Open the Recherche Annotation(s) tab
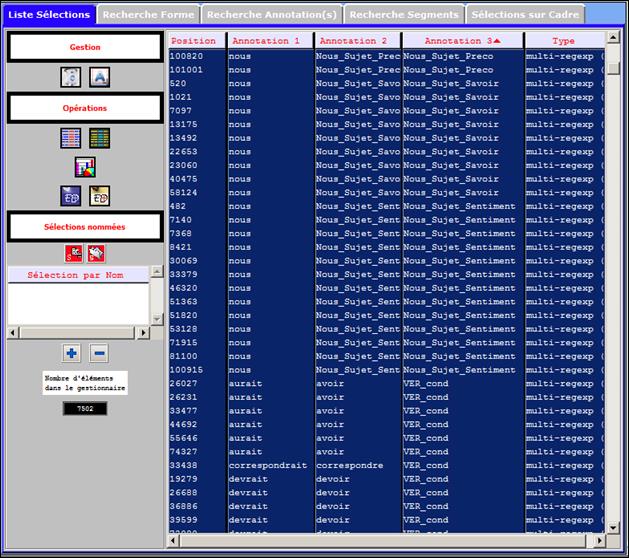Viewport: 629px width, 558px height. (272, 15)
